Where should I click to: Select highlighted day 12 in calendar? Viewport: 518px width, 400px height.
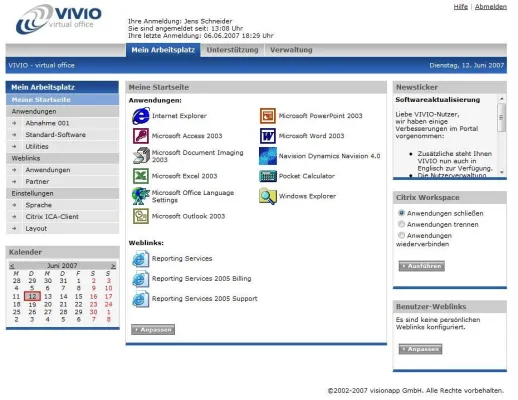(x=32, y=296)
